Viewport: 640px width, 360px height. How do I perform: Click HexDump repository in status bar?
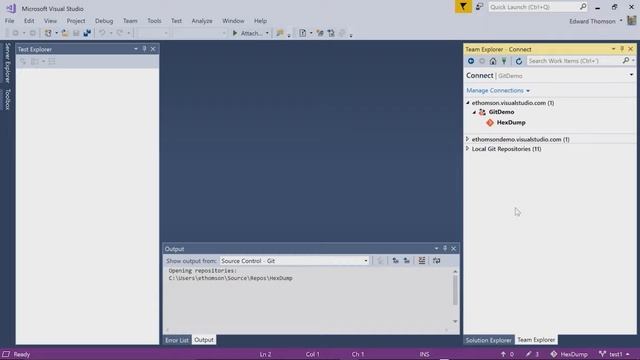coord(569,354)
